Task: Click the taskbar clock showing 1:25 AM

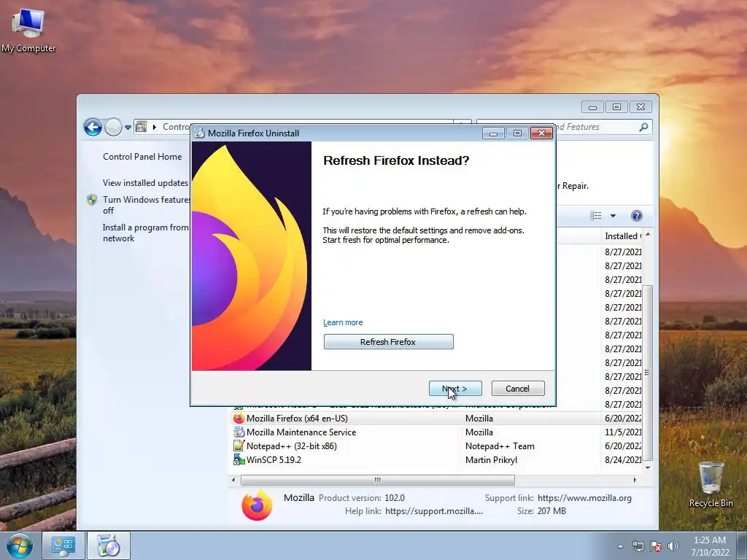Action: click(x=710, y=546)
